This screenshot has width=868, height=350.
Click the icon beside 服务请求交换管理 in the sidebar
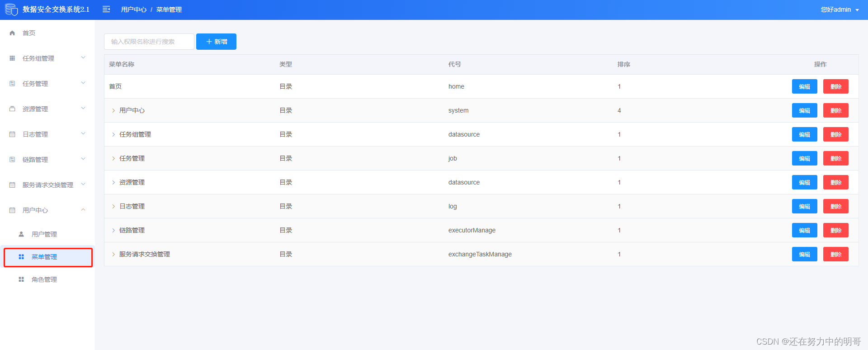tap(12, 185)
